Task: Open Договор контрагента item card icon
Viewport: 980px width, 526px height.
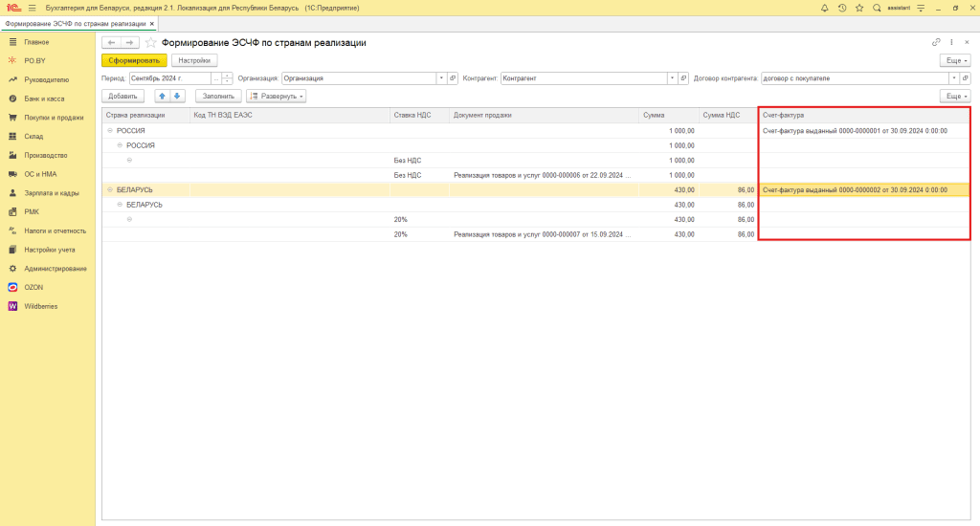Action: coord(966,78)
